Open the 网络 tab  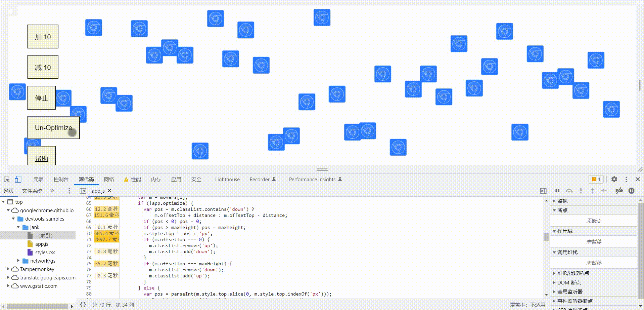109,180
